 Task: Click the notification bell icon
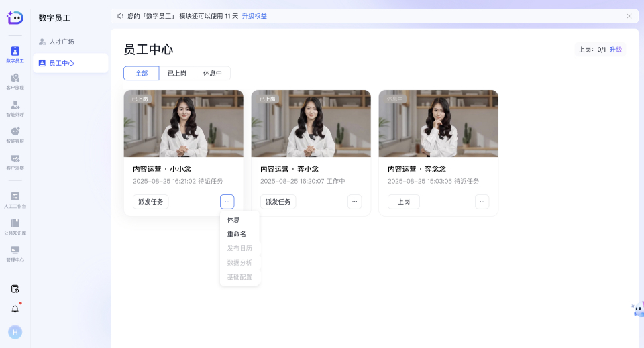point(15,308)
